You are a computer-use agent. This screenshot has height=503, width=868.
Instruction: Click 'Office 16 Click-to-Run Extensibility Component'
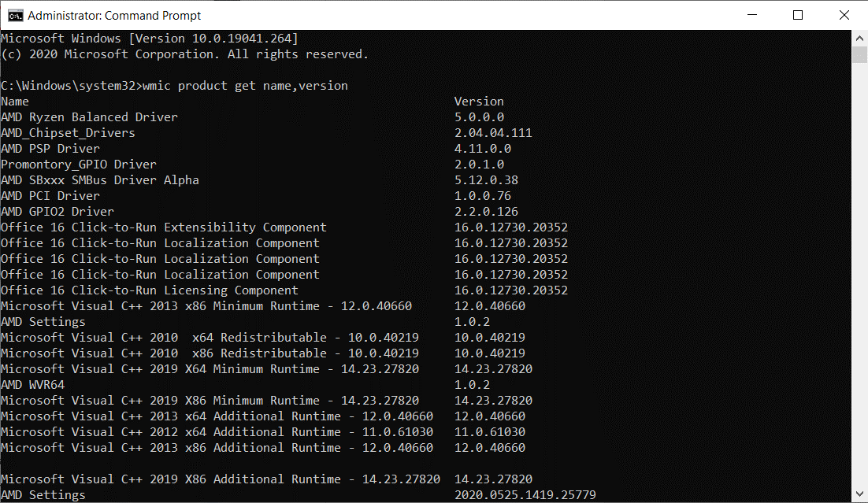(164, 227)
